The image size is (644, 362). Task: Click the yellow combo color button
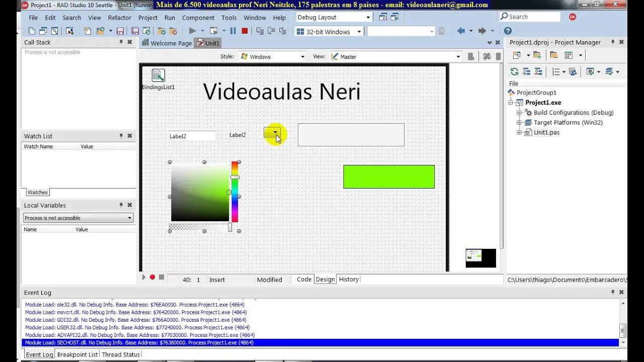(x=272, y=132)
